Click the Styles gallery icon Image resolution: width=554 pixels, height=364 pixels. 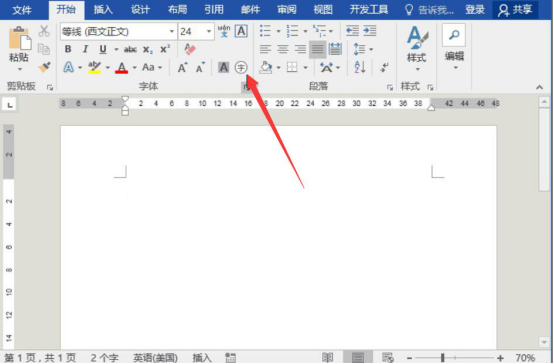click(x=417, y=38)
